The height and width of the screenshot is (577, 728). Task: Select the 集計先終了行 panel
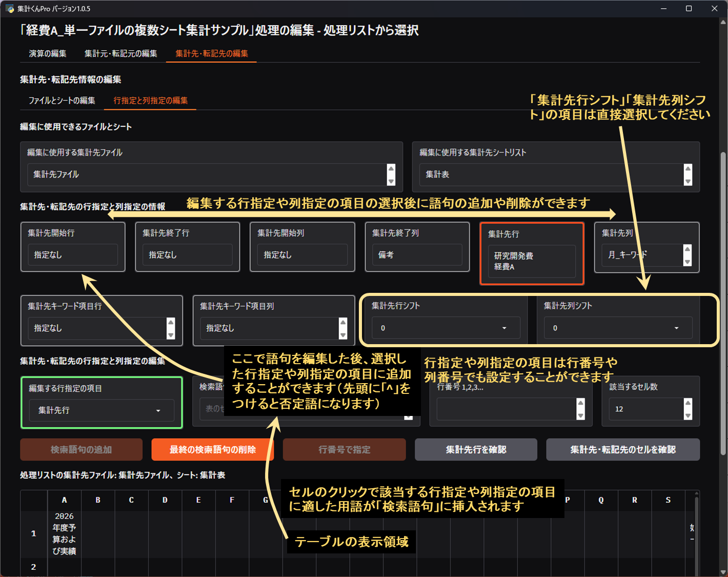coord(188,247)
